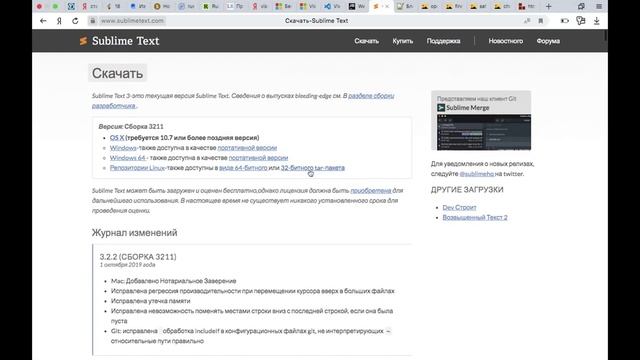This screenshot has height=360, width=640.
Task: Click the 32-битного tar-пакета link
Action: 313,168
